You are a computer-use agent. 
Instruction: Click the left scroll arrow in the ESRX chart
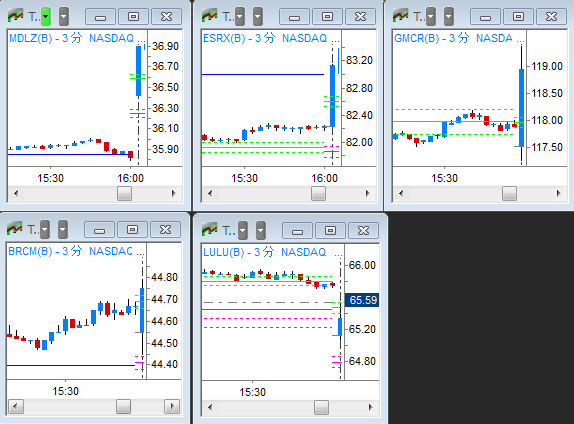pos(210,193)
